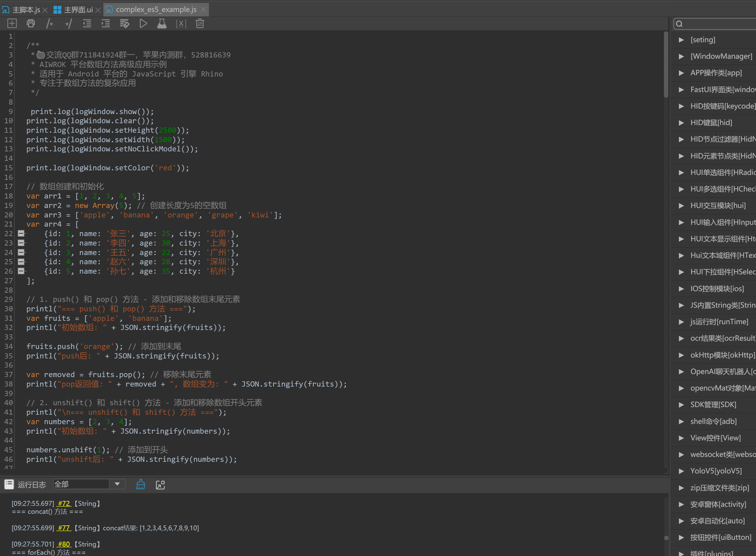Click the remove comment */ icon
The width and height of the screenshot is (756, 556).
68,24
